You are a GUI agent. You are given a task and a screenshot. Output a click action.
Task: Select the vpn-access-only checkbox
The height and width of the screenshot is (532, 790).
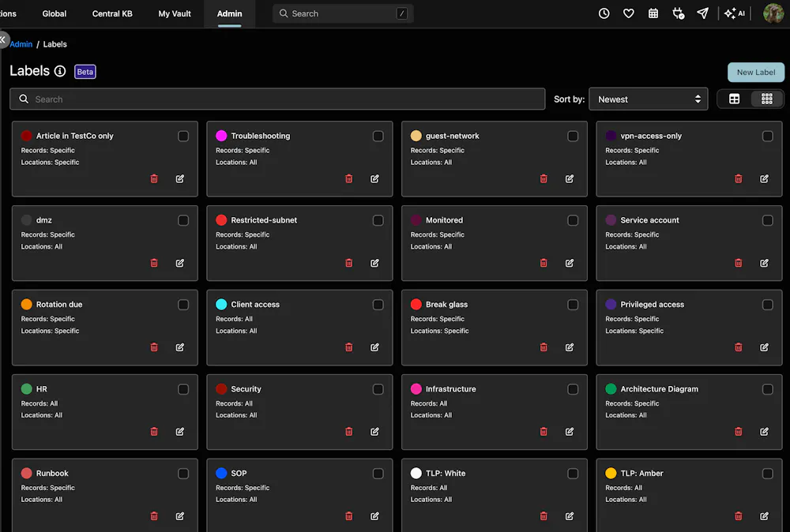coord(767,136)
